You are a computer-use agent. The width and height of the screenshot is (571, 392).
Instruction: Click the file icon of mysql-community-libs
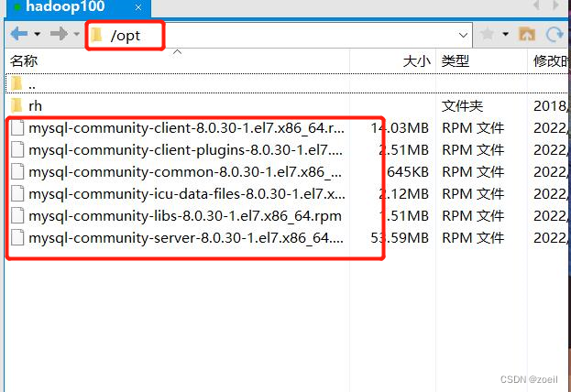tap(17, 216)
